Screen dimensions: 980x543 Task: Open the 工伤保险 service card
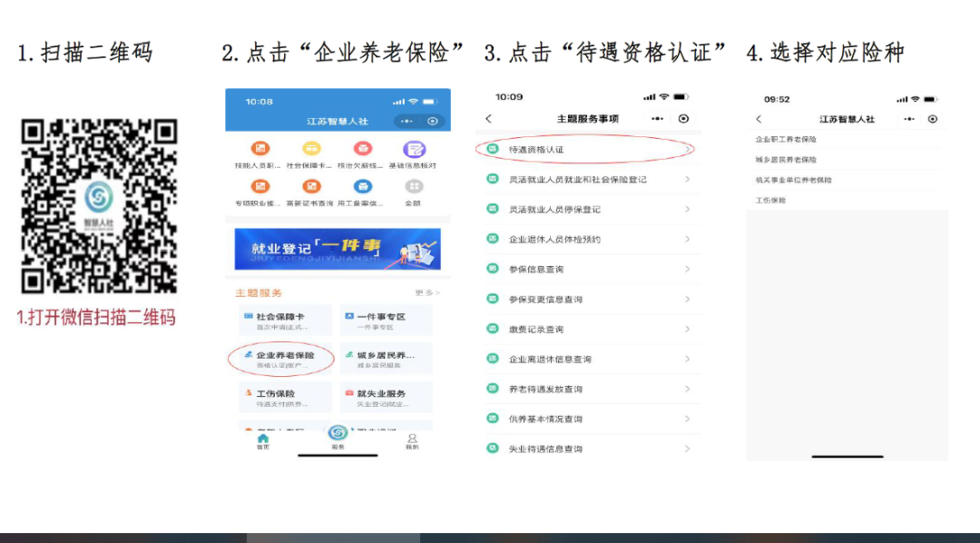[284, 397]
